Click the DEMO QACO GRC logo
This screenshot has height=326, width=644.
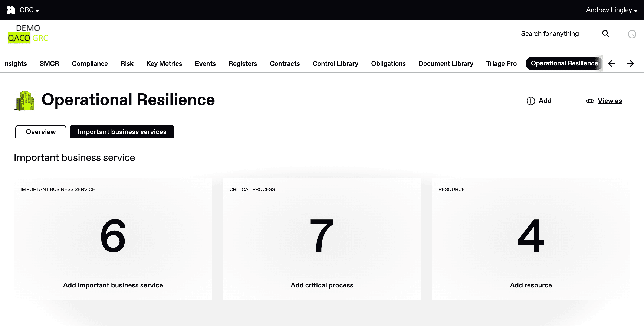28,34
